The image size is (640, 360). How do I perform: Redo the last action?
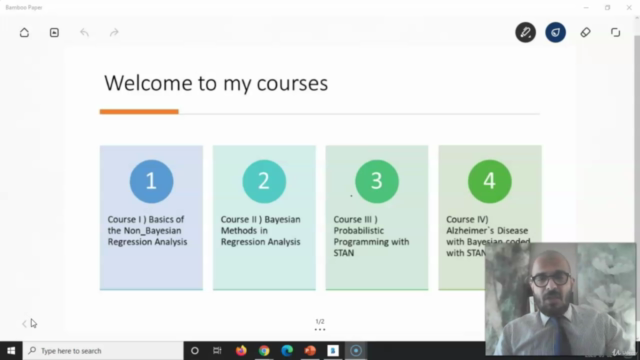click(114, 32)
